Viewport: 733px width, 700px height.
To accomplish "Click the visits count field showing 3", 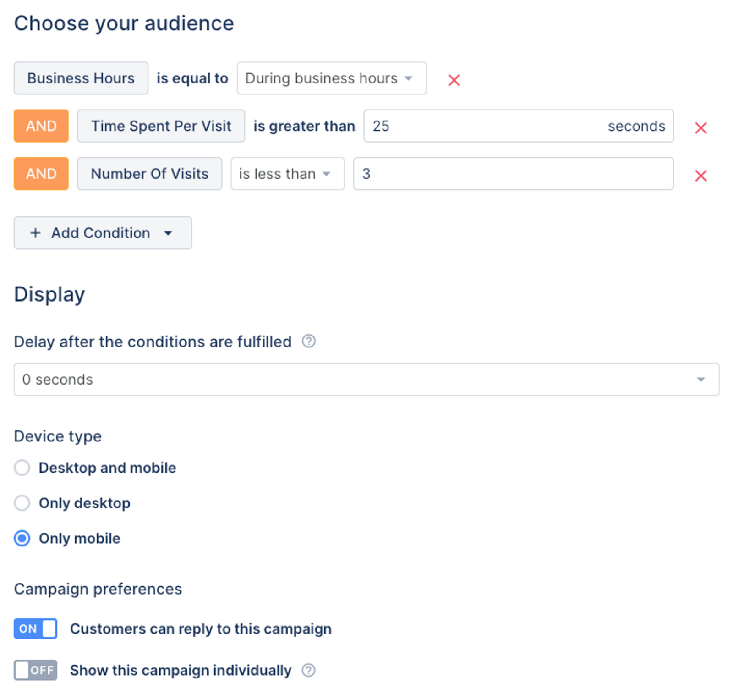I will [513, 174].
